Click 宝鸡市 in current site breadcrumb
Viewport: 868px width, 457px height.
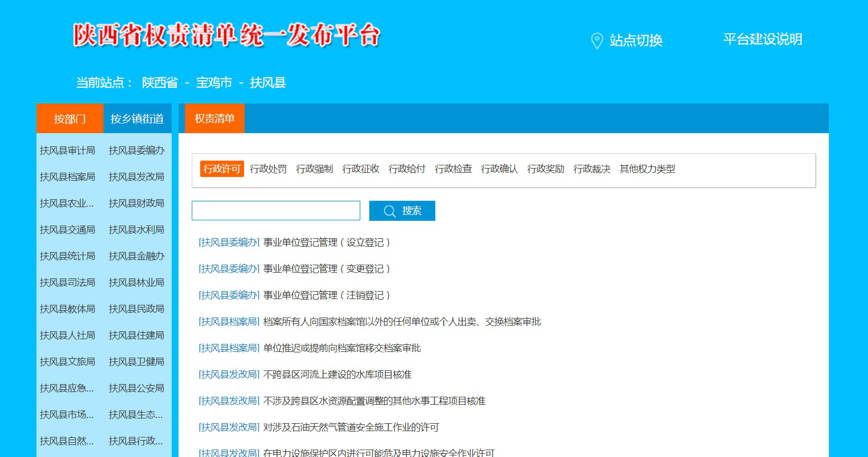214,83
